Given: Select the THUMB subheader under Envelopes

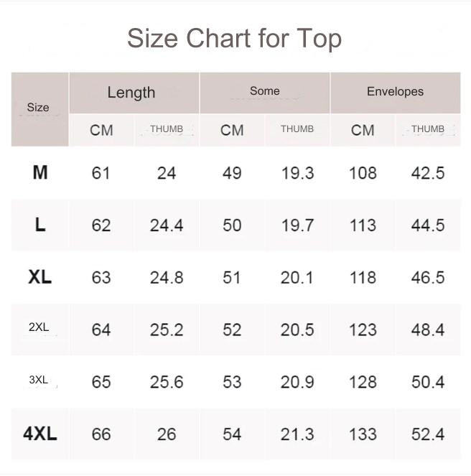Looking at the screenshot, I should tap(428, 129).
